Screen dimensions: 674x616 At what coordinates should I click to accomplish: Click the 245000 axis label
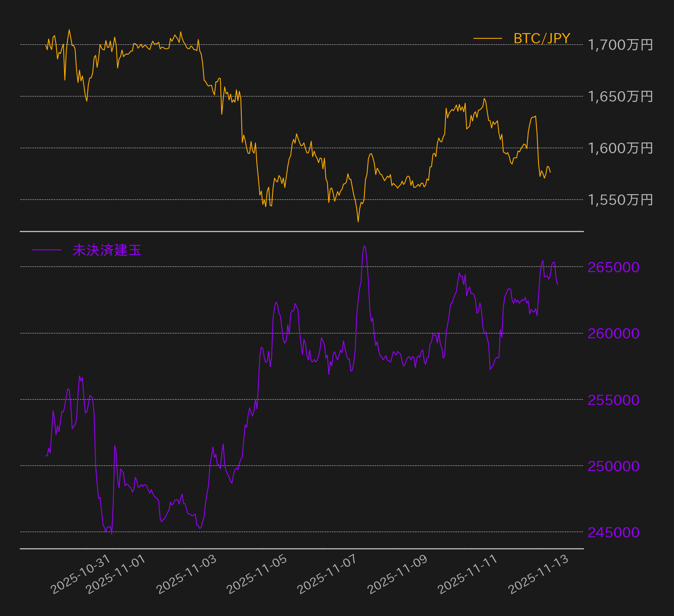(613, 532)
